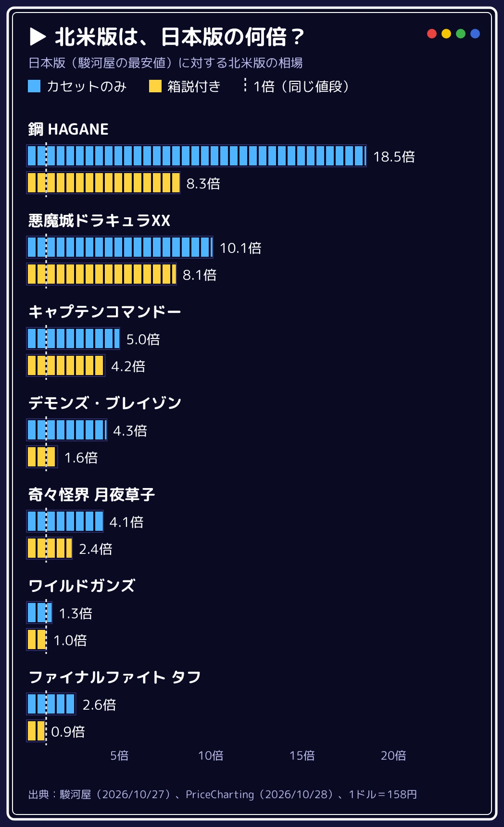Click the blue dot in the header
This screenshot has width=504, height=827.
coord(475,34)
